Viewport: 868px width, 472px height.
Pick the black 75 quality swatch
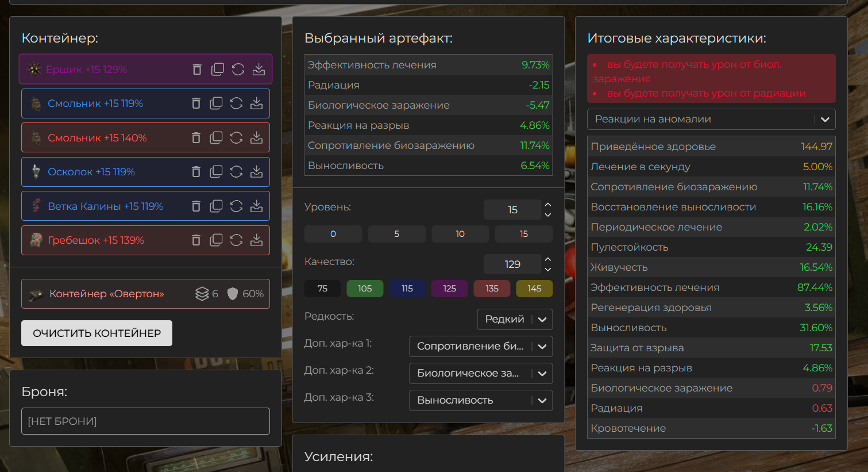point(322,289)
